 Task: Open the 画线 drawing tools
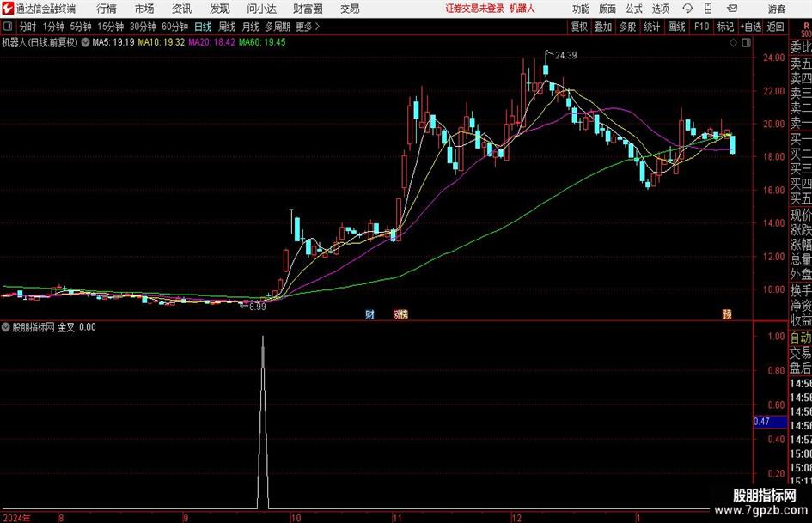(677, 27)
